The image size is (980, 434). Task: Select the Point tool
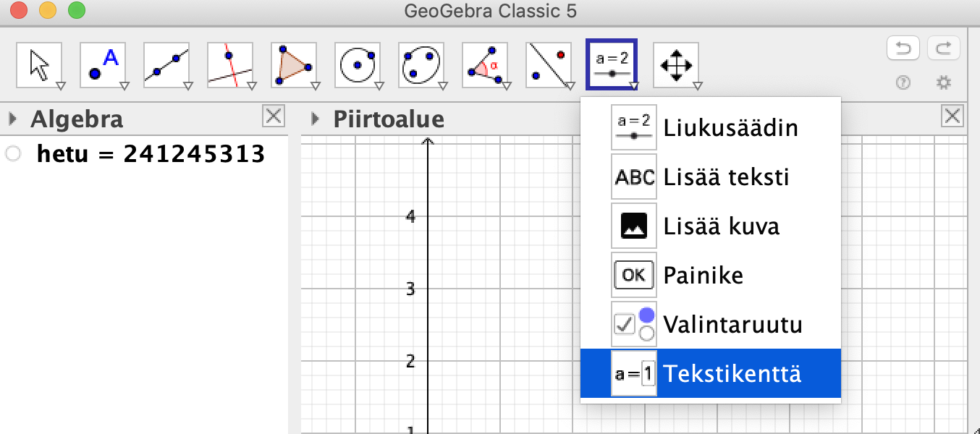click(103, 65)
